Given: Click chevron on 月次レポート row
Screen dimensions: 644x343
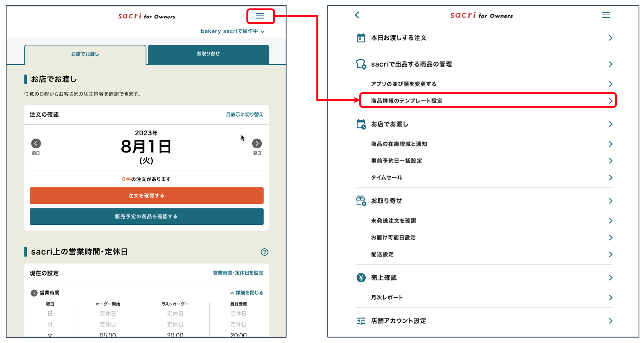Looking at the screenshot, I should pos(611,297).
